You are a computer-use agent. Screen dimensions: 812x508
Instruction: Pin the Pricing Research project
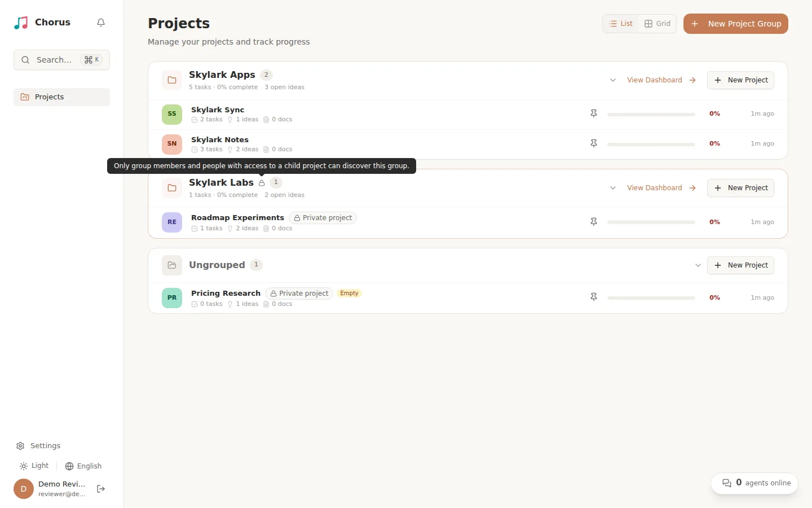(x=594, y=297)
